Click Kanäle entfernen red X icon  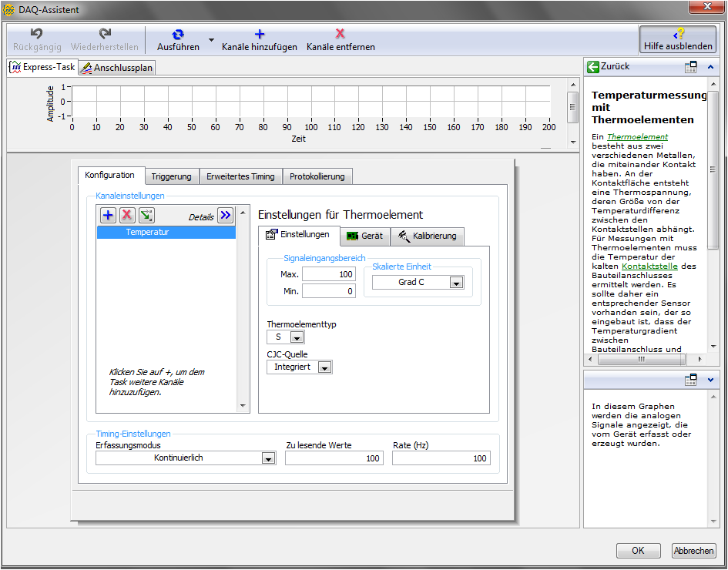click(340, 34)
